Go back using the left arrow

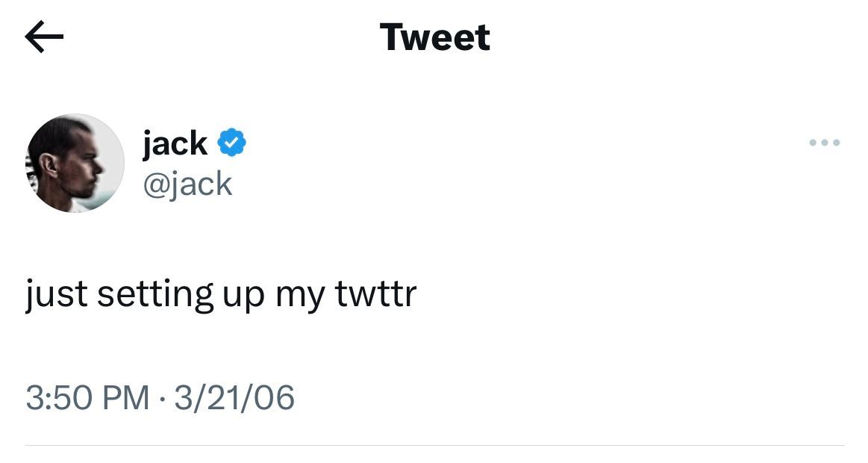pos(44,37)
